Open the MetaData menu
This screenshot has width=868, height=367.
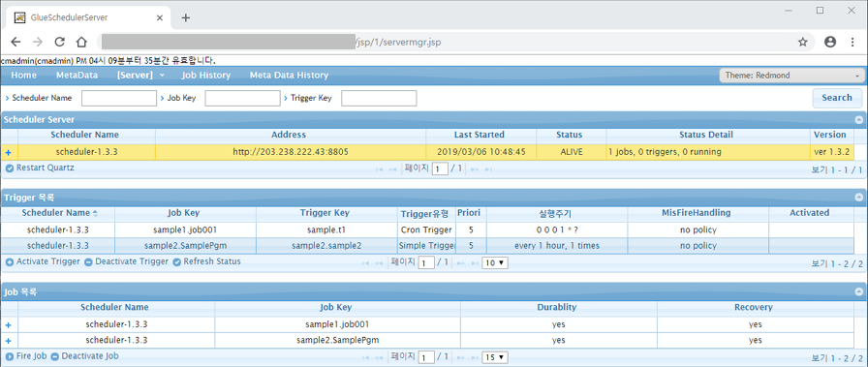77,76
